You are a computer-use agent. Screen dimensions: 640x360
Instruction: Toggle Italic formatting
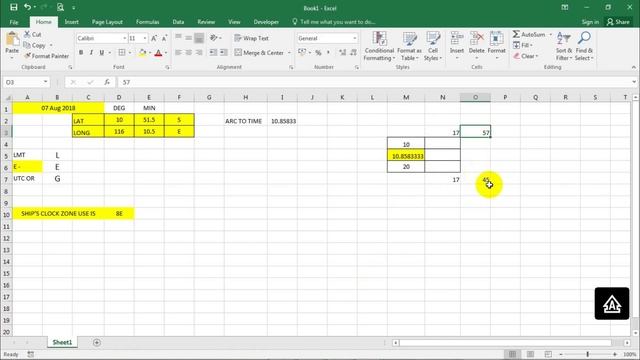91,53
